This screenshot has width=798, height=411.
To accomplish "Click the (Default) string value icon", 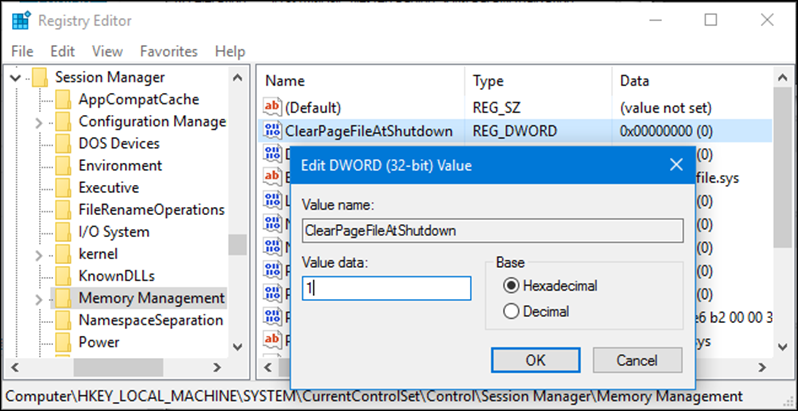I will coord(272,108).
